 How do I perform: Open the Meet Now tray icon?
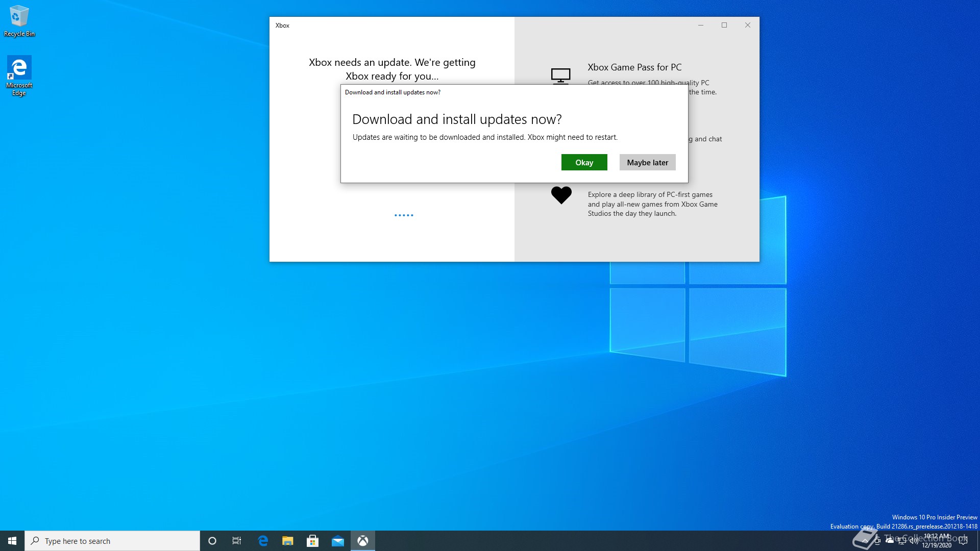[877, 541]
